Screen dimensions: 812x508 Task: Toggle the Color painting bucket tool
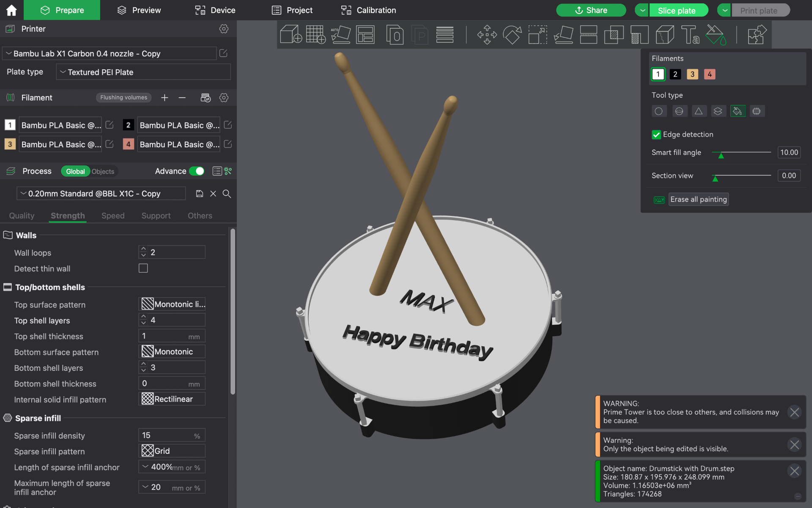coord(716,34)
